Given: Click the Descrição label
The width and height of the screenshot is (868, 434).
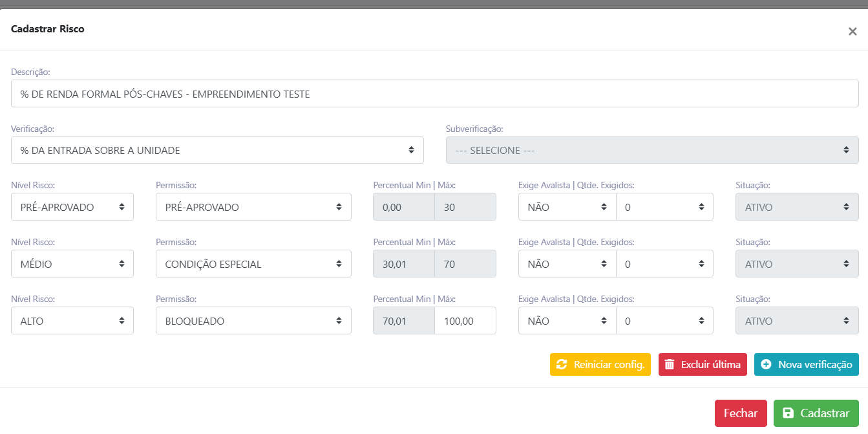Looking at the screenshot, I should coord(31,71).
